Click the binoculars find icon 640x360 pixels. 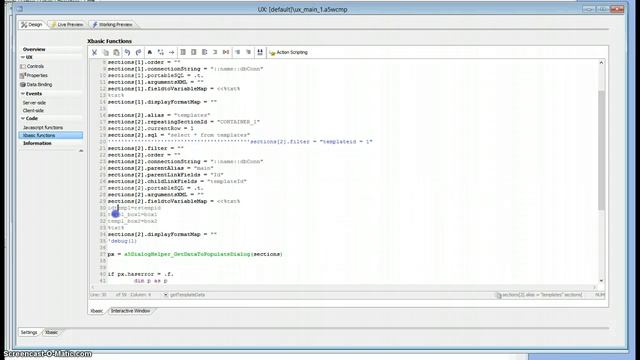[x=260, y=52]
